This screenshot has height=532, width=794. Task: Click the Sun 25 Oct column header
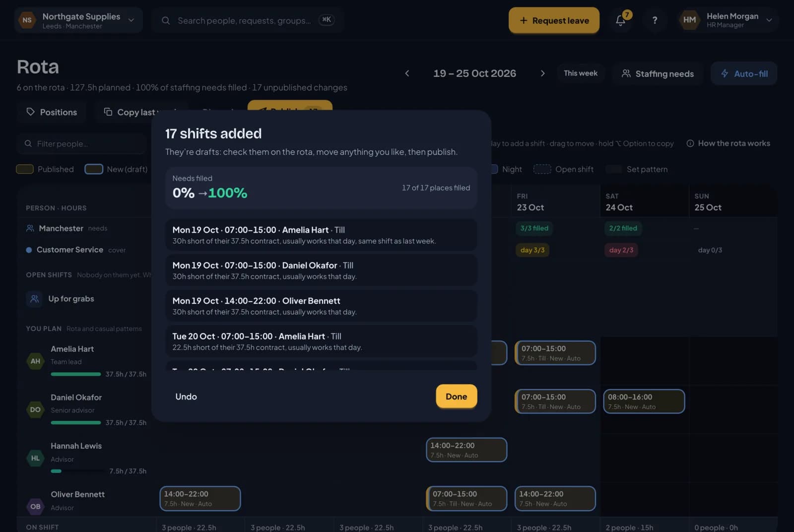click(733, 202)
